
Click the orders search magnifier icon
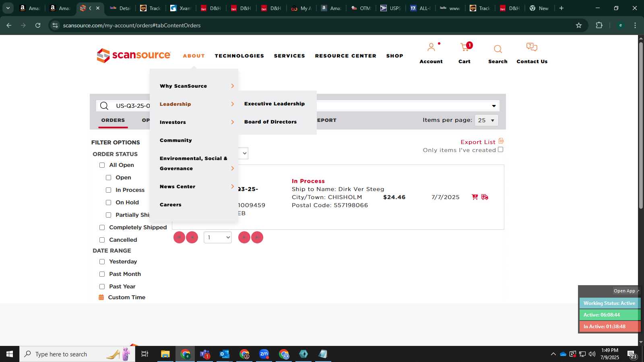click(x=104, y=106)
